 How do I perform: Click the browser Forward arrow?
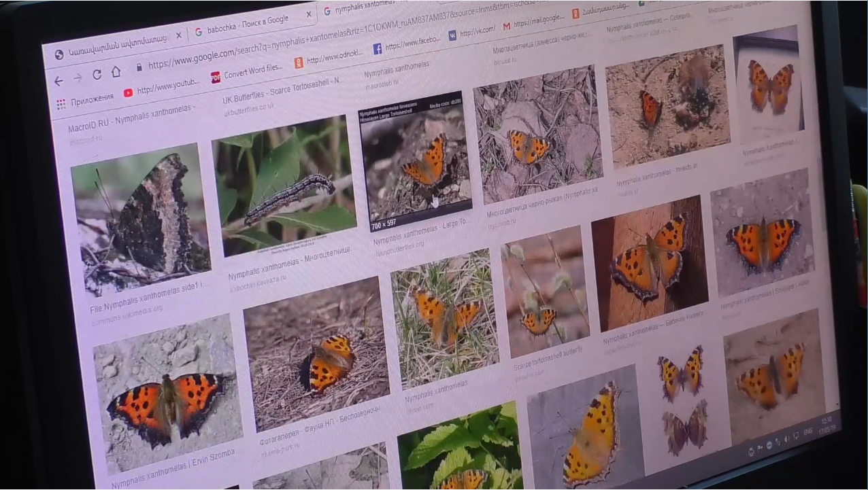pyautogui.click(x=78, y=78)
